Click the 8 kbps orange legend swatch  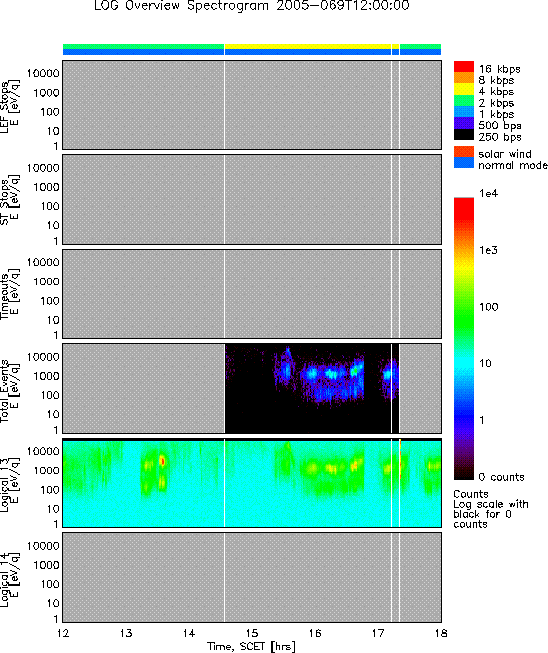coord(464,78)
